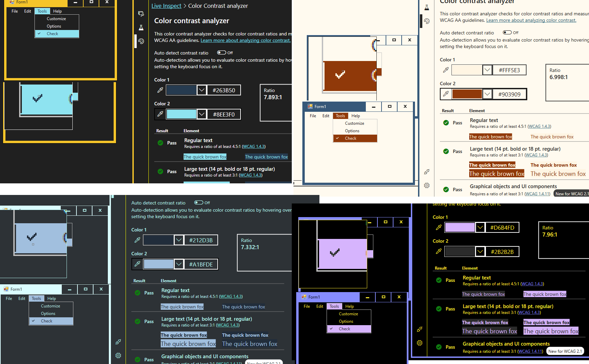Screen dimensions: 589x364
Task: Open settings gear in #212D3B panel
Action: (x=118, y=355)
